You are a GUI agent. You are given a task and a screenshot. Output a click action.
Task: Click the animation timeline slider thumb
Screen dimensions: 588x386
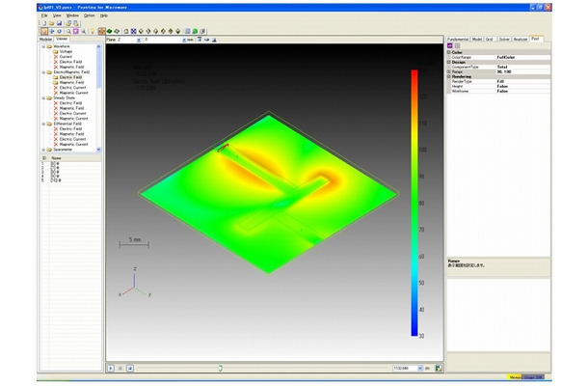221,369
